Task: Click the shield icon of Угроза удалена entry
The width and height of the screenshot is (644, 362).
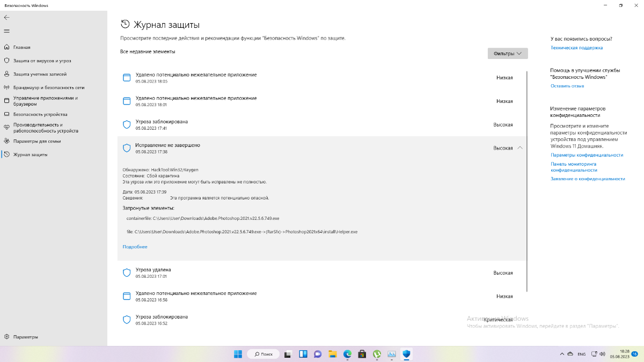Action: click(127, 272)
